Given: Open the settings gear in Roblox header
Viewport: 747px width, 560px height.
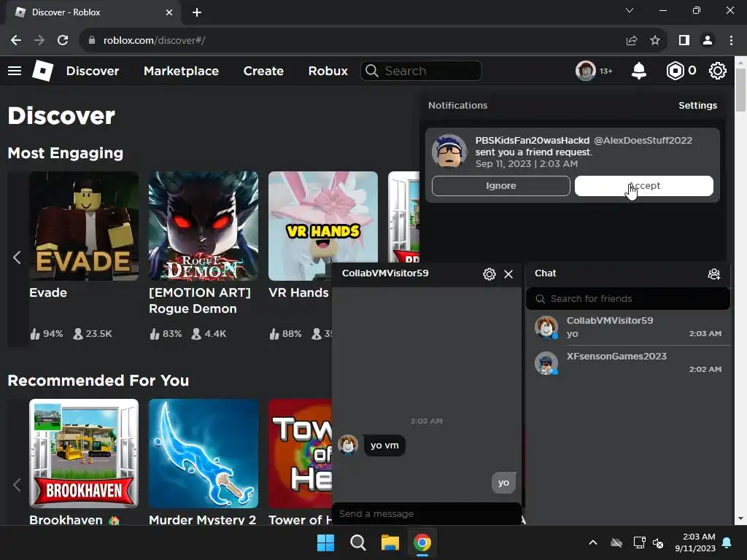Looking at the screenshot, I should 718,71.
